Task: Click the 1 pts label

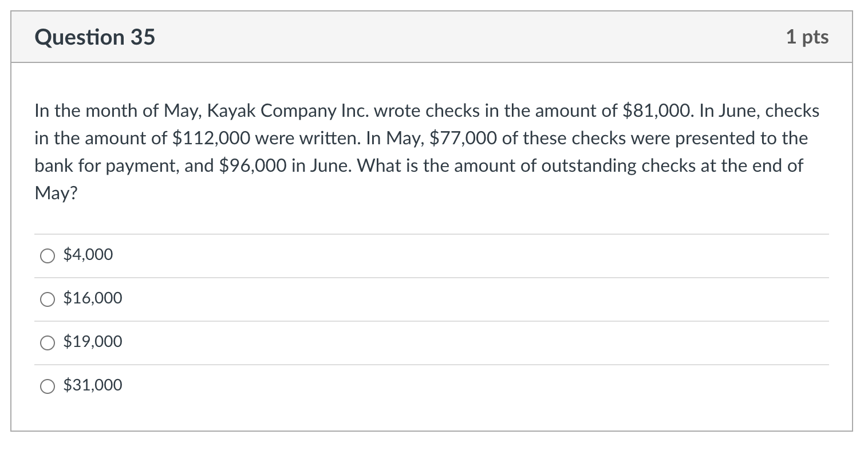Action: [808, 37]
